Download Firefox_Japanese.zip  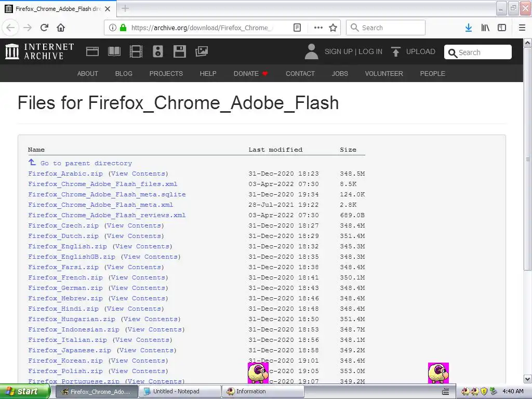click(x=70, y=351)
